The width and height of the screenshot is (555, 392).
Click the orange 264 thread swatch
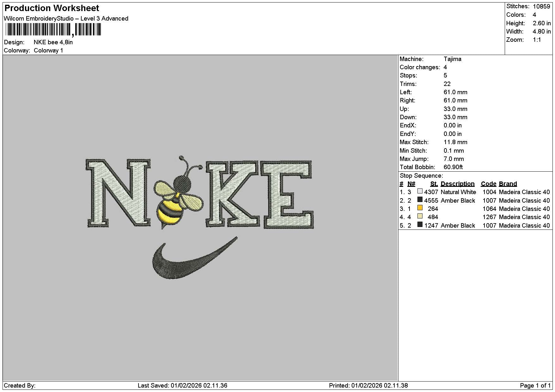click(x=420, y=208)
